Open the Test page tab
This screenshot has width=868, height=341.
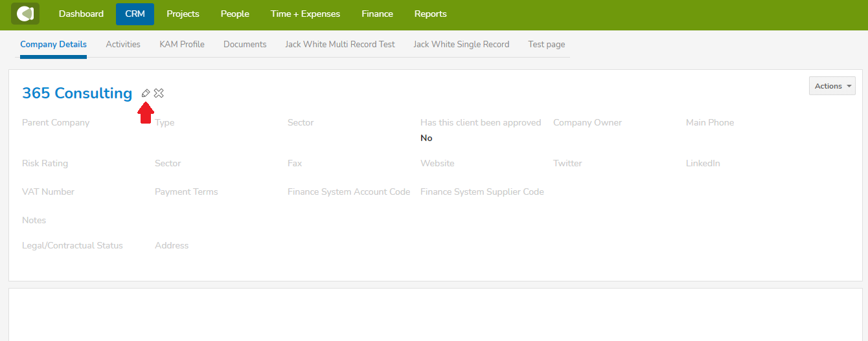tap(546, 45)
